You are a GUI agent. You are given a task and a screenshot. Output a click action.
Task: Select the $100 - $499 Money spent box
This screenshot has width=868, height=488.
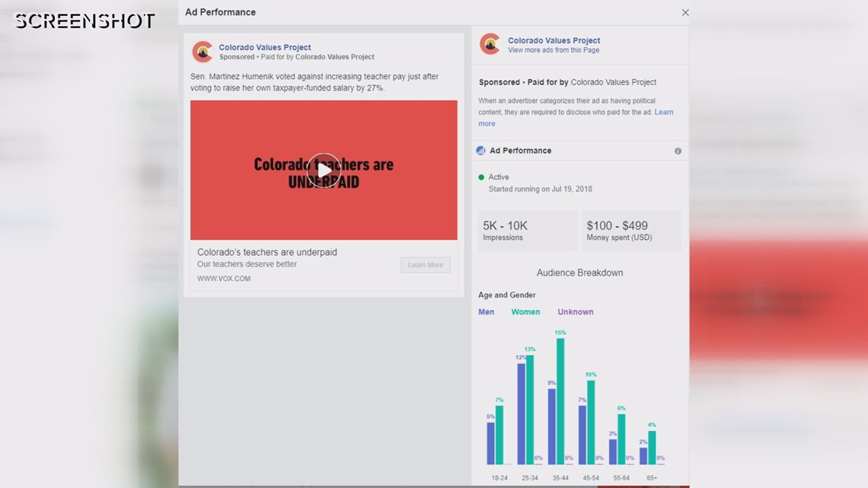pyautogui.click(x=631, y=230)
